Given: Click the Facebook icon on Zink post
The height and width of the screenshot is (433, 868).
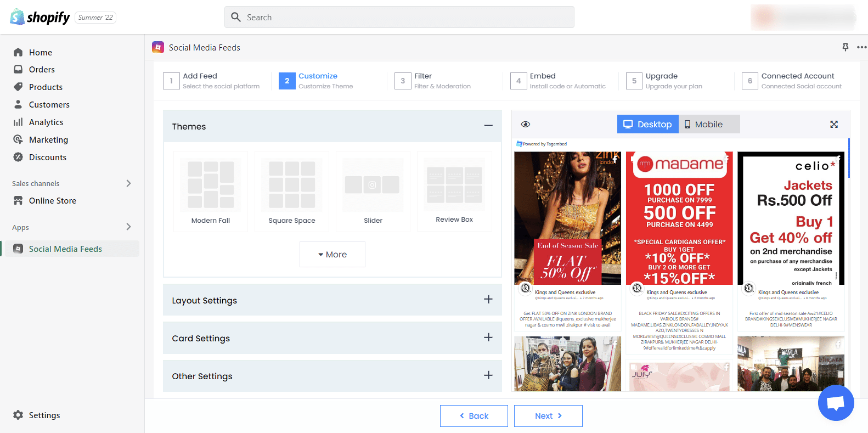Looking at the screenshot, I should point(615,159).
